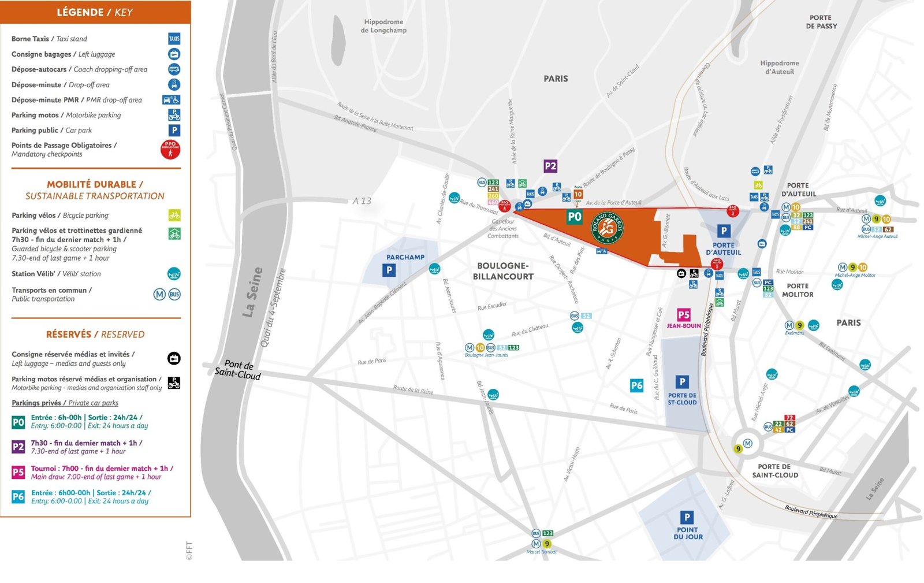This screenshot has height=583, width=924.
Task: Select the guarded bicycle and scooter parking icon
Action: tap(174, 234)
